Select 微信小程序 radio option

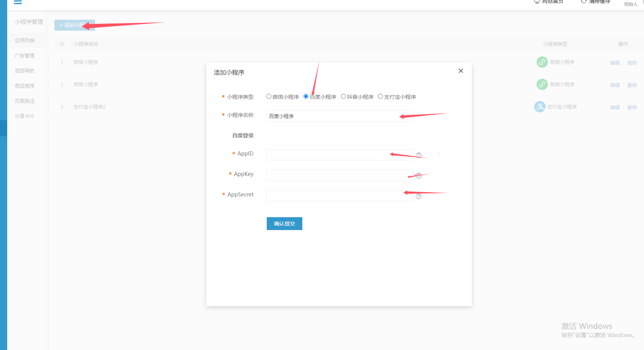[x=269, y=96]
